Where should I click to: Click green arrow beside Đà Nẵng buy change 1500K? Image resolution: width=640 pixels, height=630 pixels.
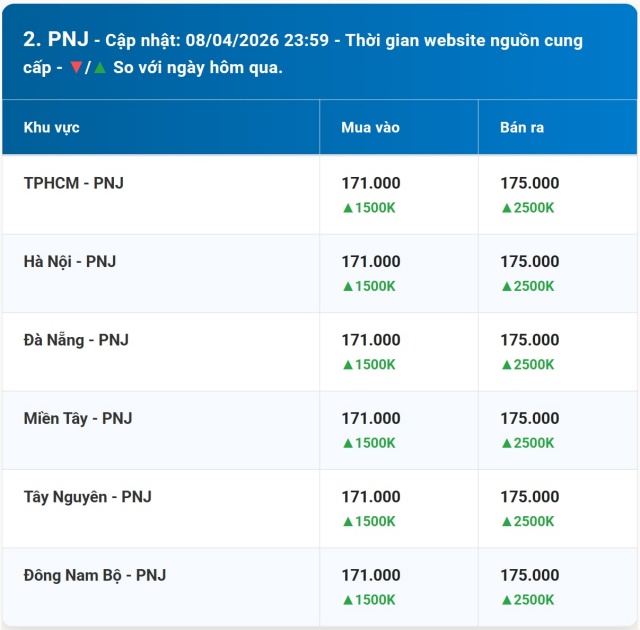[x=348, y=365]
